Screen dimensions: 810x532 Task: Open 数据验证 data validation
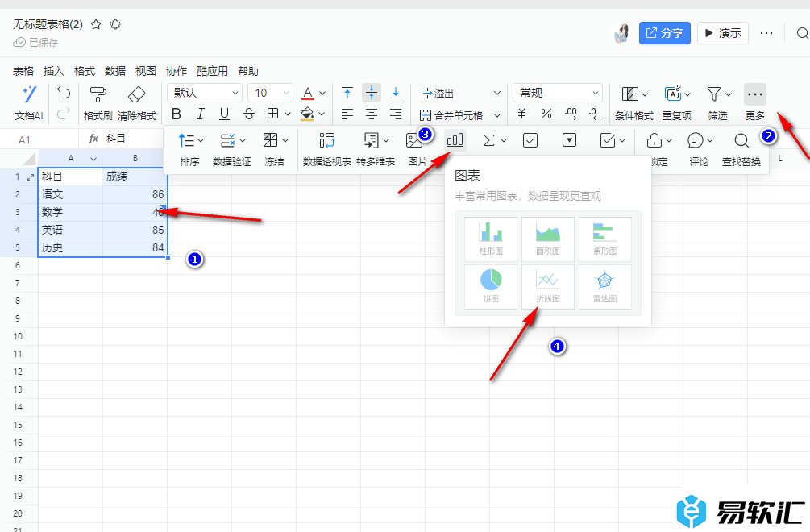(x=232, y=149)
